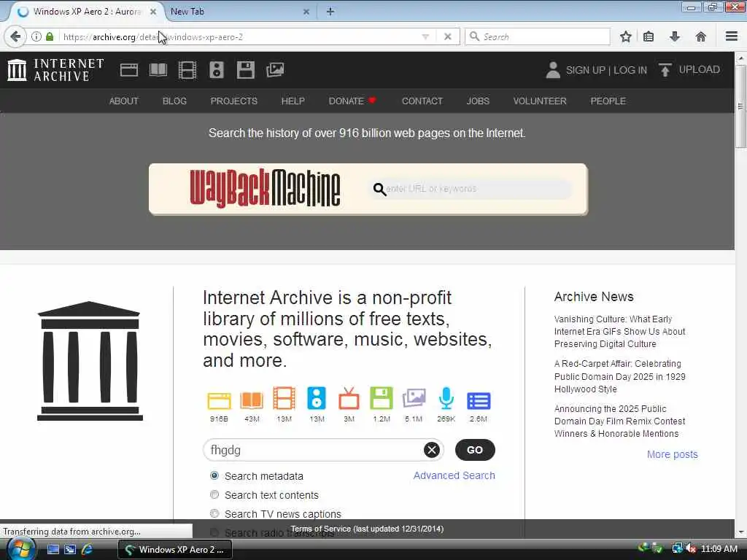Open More posts link
Viewport: 747px width, 560px height.
672,454
